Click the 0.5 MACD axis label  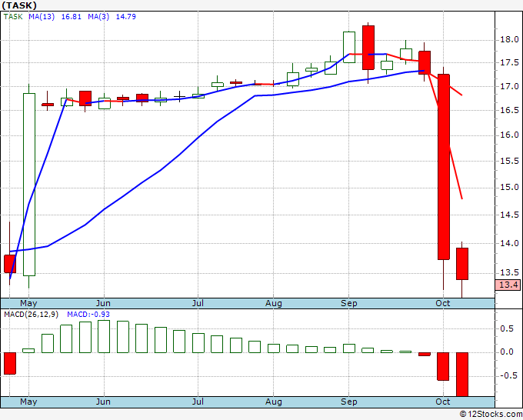tap(507, 329)
